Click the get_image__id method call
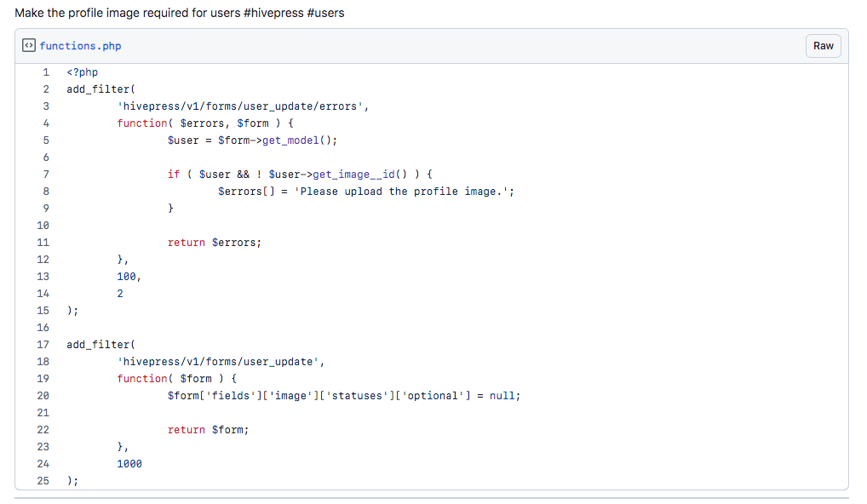The image size is (867, 504). tap(354, 175)
